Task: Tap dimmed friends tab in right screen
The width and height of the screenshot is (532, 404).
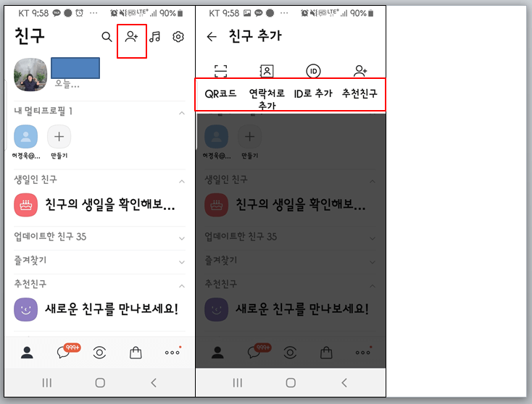Action: tap(218, 353)
